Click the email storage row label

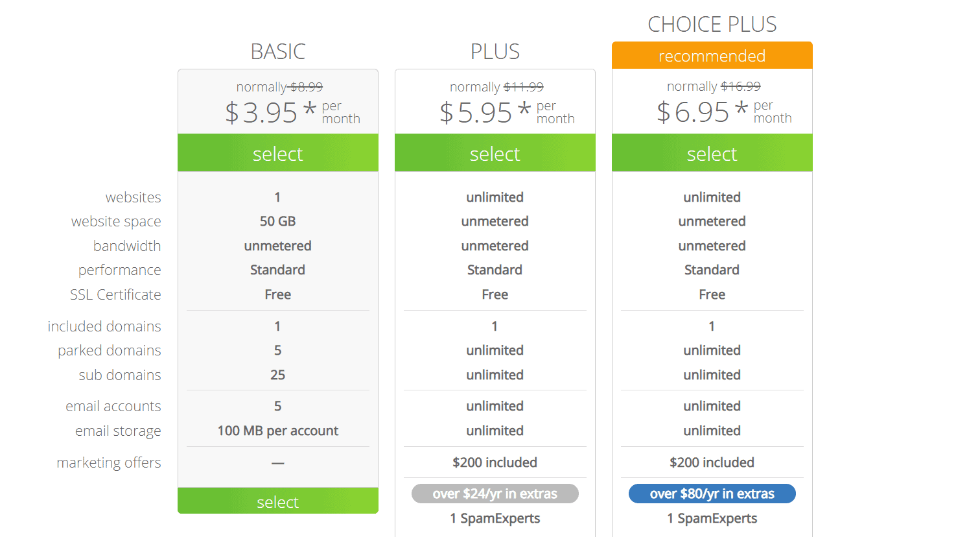pyautogui.click(x=118, y=431)
